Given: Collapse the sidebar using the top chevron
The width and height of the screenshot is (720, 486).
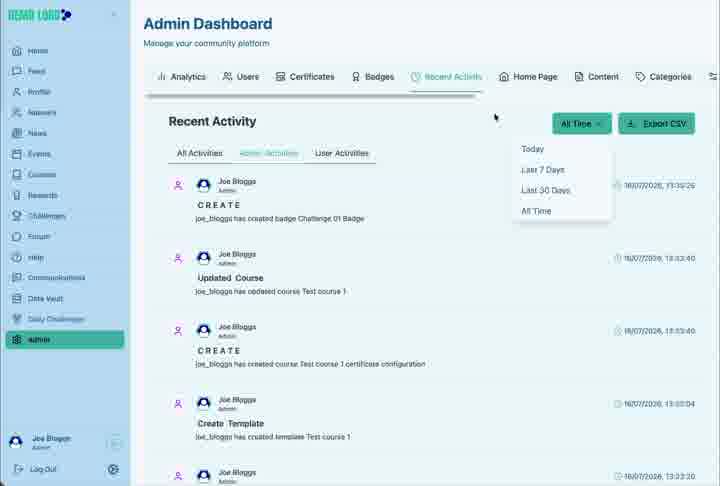Looking at the screenshot, I should 113,15.
